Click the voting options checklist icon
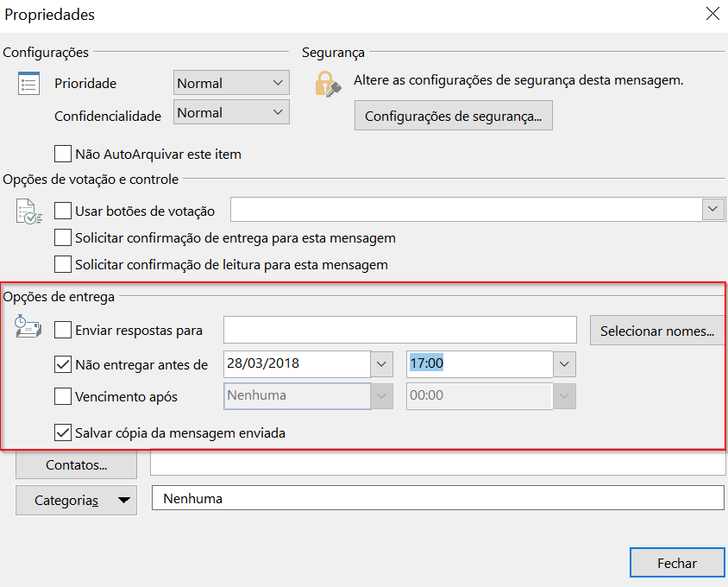728x587 pixels. point(29,211)
